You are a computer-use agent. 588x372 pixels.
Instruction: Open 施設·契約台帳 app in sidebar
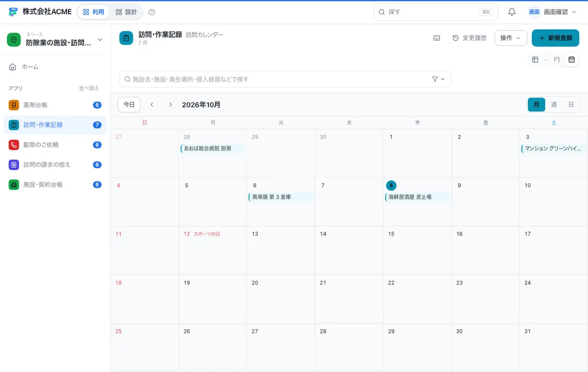click(55, 184)
